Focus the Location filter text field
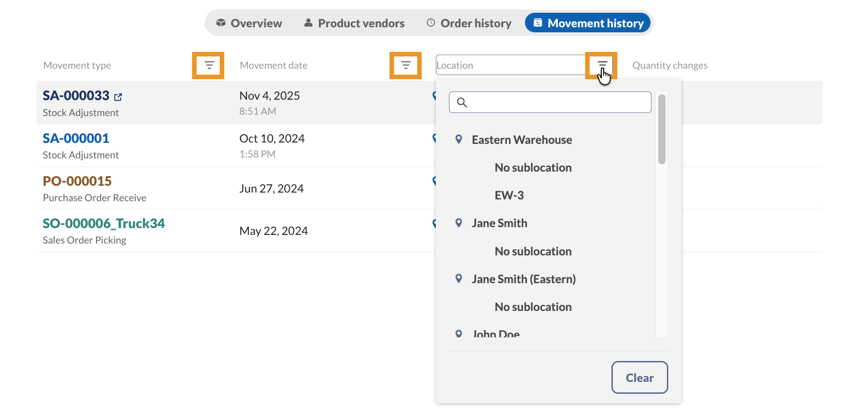868x417 pixels. [510, 66]
